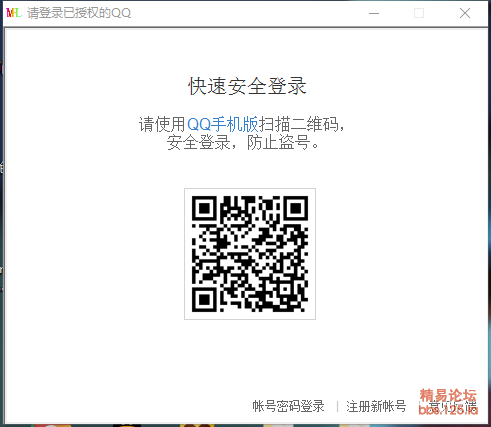Close the QQ login window
491x427 pixels.
pyautogui.click(x=465, y=13)
